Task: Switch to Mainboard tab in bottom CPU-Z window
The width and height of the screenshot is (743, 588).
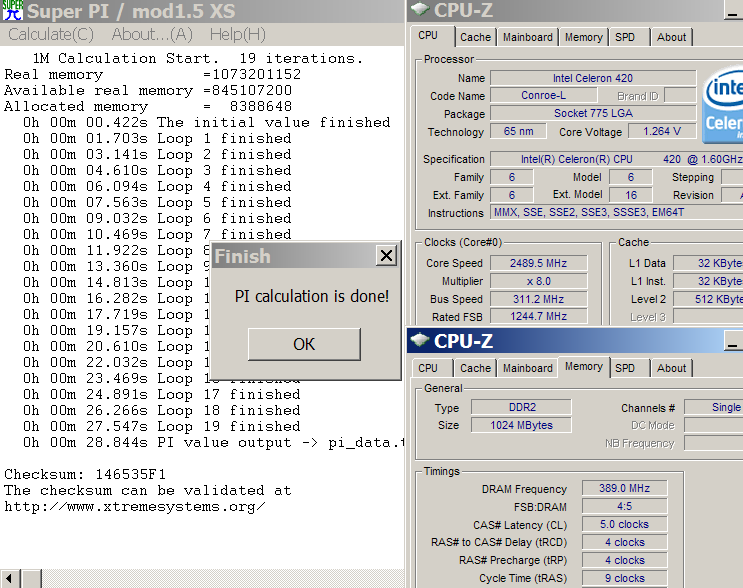Action: coord(527,368)
